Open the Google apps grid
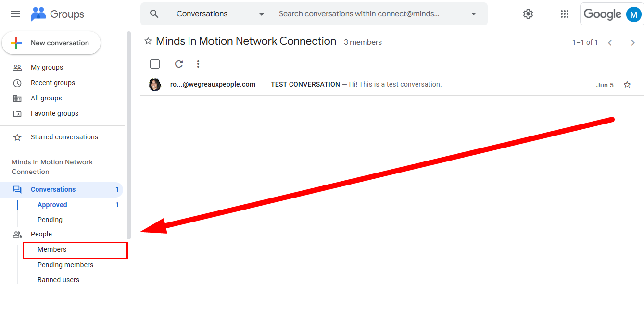 (565, 14)
